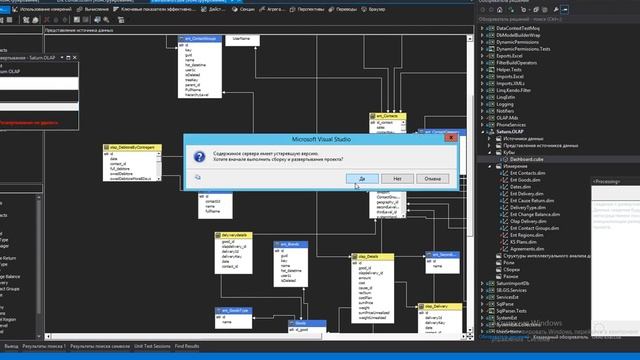Expand the DataContextTestMoq project
Viewport: 640px width, 360px height.
pyautogui.click(x=482, y=28)
